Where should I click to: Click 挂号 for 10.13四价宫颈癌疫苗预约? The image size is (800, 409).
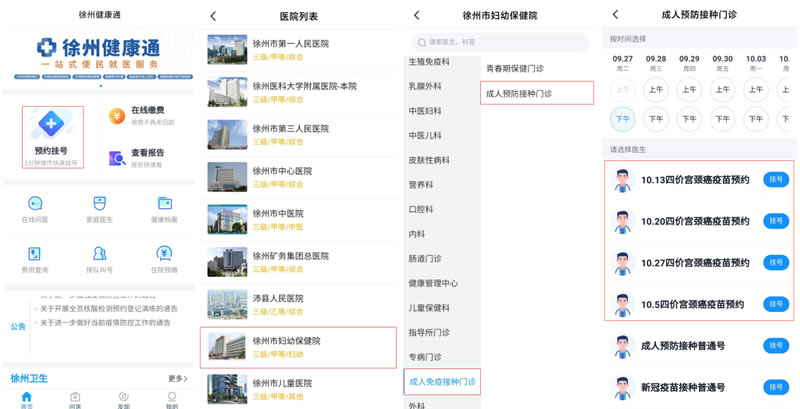point(776,180)
